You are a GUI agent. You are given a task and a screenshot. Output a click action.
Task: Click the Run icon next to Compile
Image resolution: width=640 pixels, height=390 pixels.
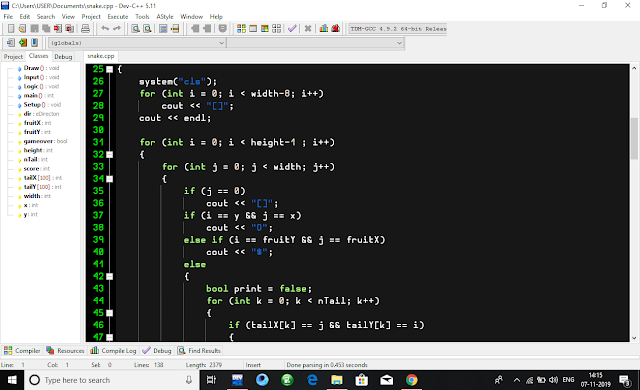tap(253, 29)
